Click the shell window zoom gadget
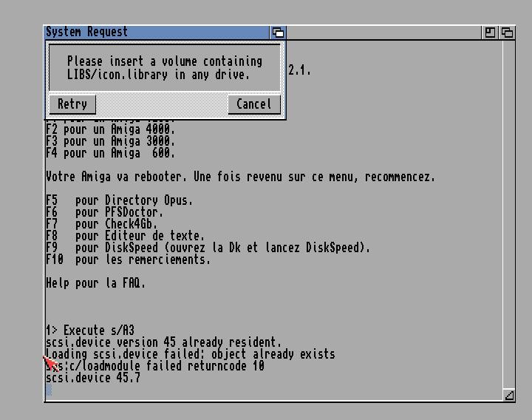Image resolution: width=532 pixels, height=420 pixels. pos(490,33)
